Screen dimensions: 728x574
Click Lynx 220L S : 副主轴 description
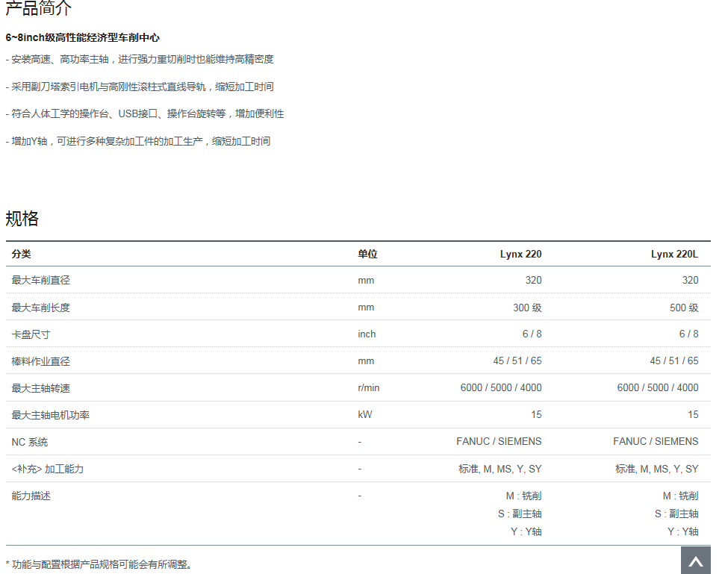click(x=676, y=514)
